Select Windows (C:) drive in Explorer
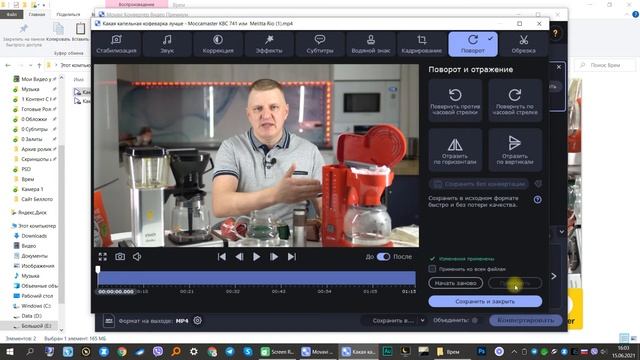Image resolution: width=640 pixels, height=360 pixels. [36, 306]
